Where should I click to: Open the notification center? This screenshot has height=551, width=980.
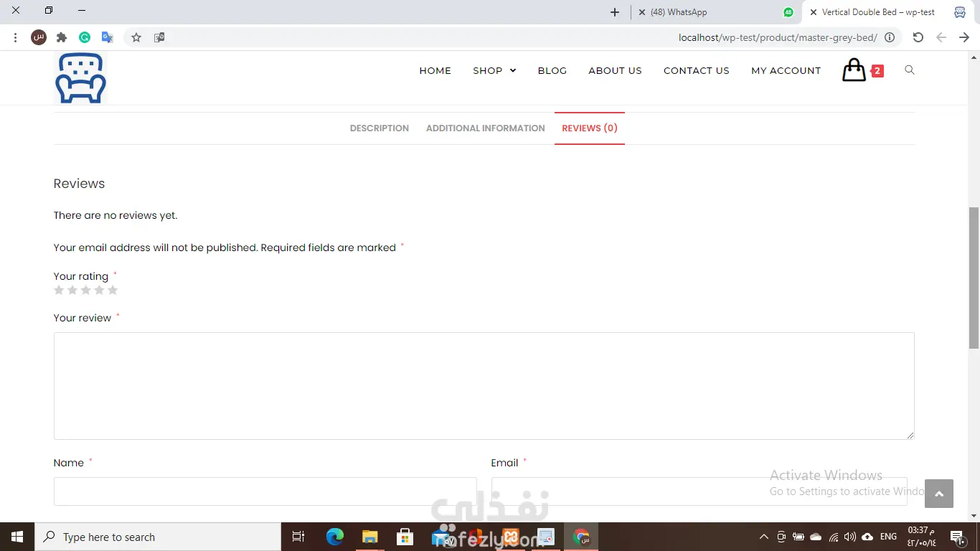956,537
